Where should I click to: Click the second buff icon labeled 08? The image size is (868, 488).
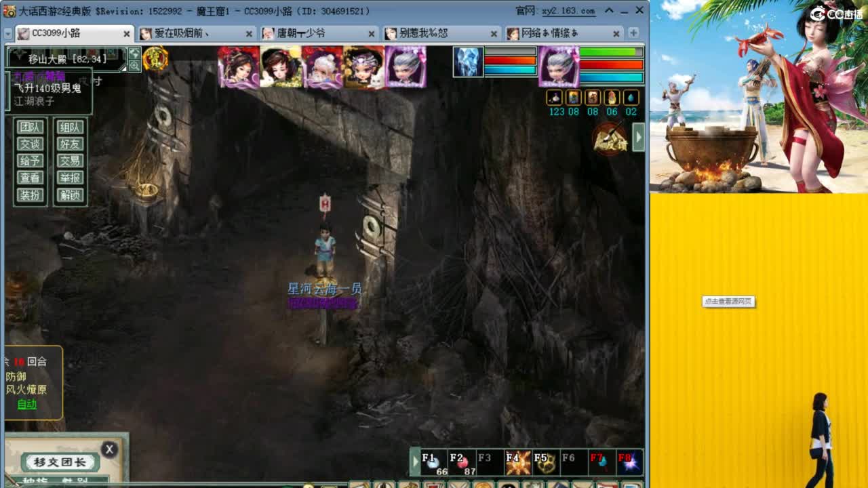[593, 98]
